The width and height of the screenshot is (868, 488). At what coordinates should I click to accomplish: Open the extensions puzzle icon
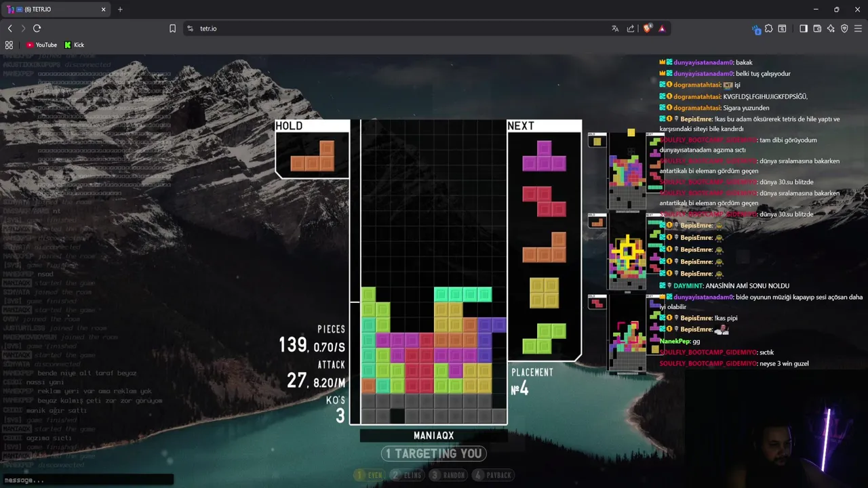(x=768, y=28)
